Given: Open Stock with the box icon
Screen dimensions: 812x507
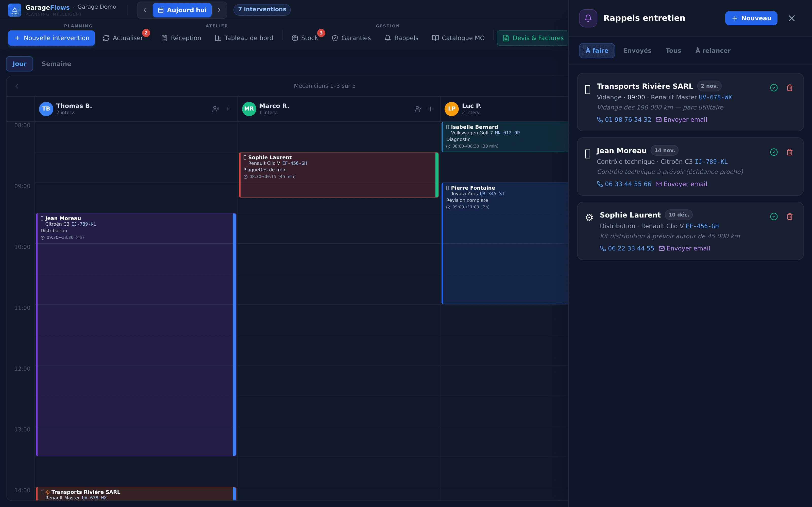Looking at the screenshot, I should tap(305, 38).
